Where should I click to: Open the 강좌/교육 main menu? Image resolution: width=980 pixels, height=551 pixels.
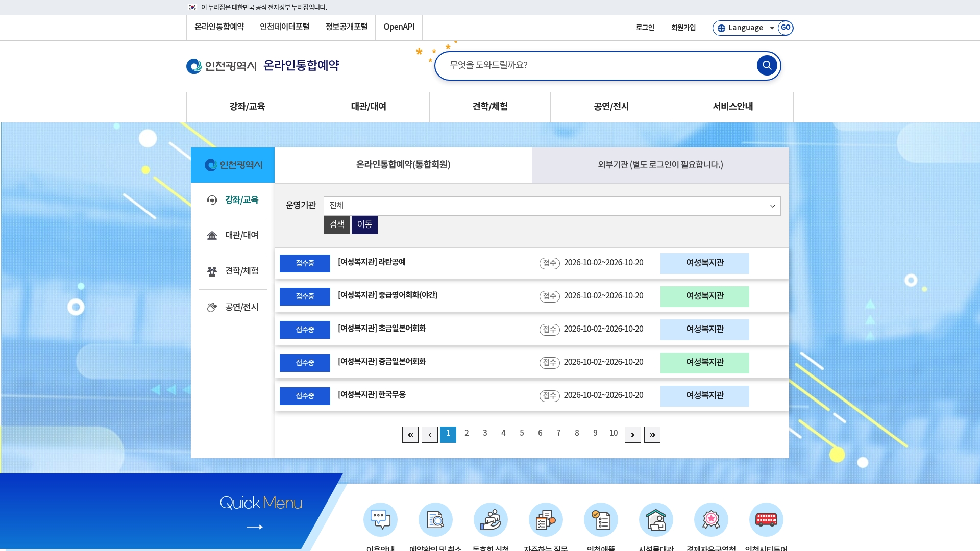pyautogui.click(x=247, y=107)
